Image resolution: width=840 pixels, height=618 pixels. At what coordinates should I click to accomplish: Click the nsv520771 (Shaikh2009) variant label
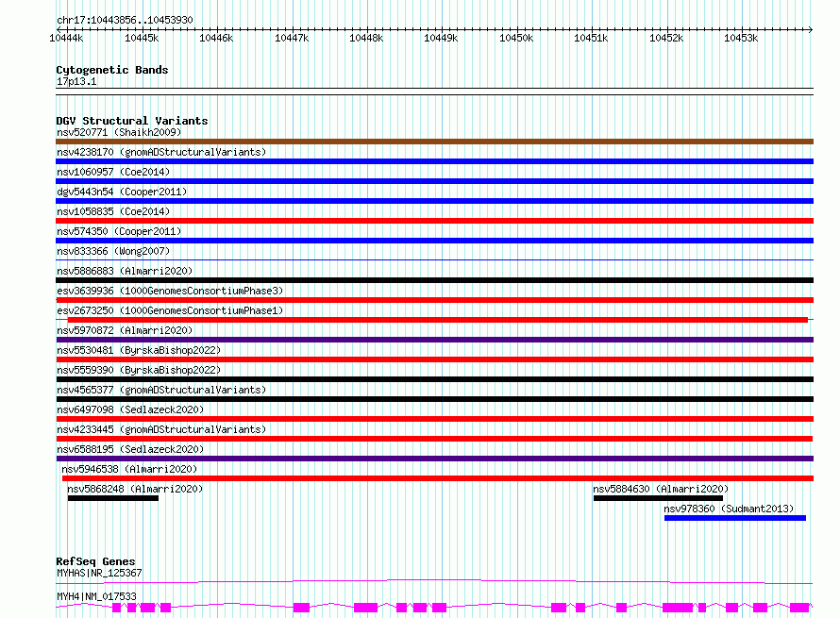pos(119,132)
